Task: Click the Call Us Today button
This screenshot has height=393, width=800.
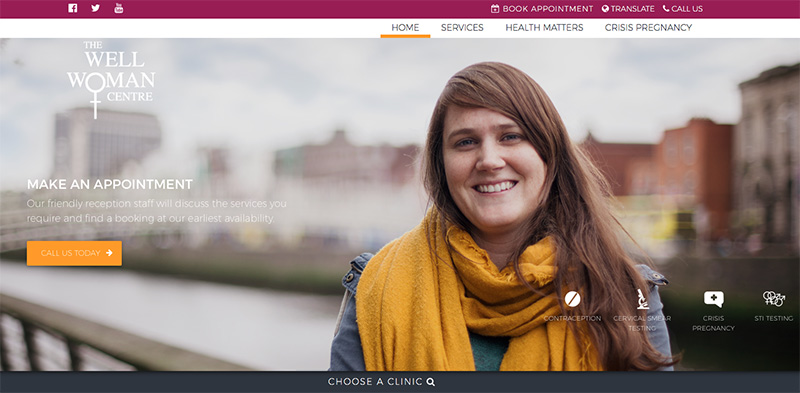Action: 74,253
